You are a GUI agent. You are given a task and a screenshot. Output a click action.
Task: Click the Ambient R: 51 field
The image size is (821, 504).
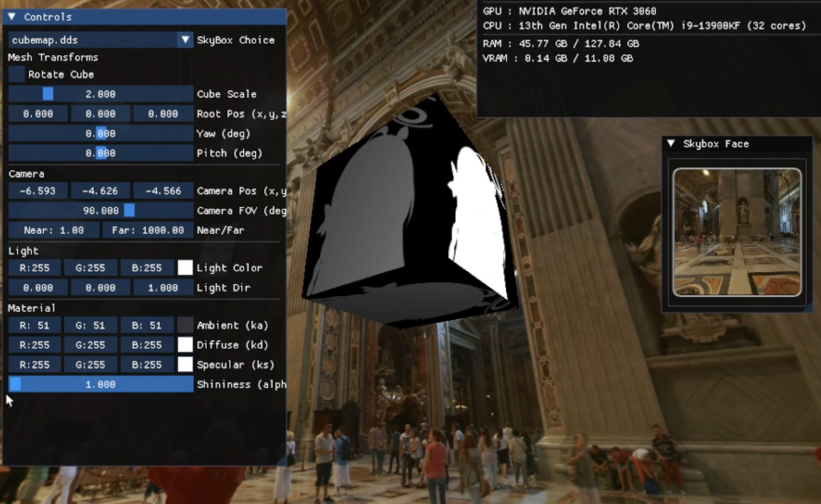35,325
